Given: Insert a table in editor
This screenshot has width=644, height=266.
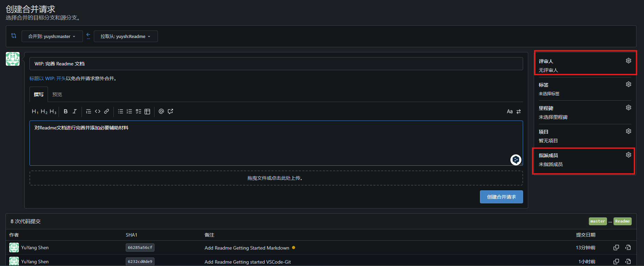Looking at the screenshot, I should point(147,111).
